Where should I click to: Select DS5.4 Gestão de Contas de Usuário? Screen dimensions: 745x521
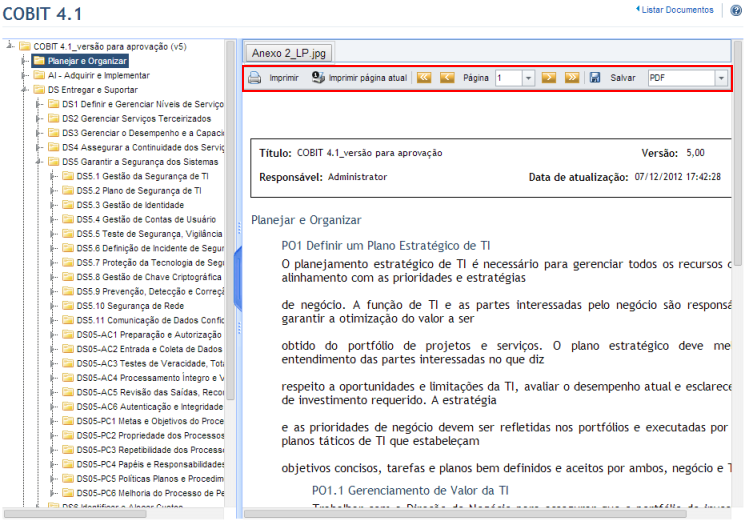pyautogui.click(x=146, y=219)
